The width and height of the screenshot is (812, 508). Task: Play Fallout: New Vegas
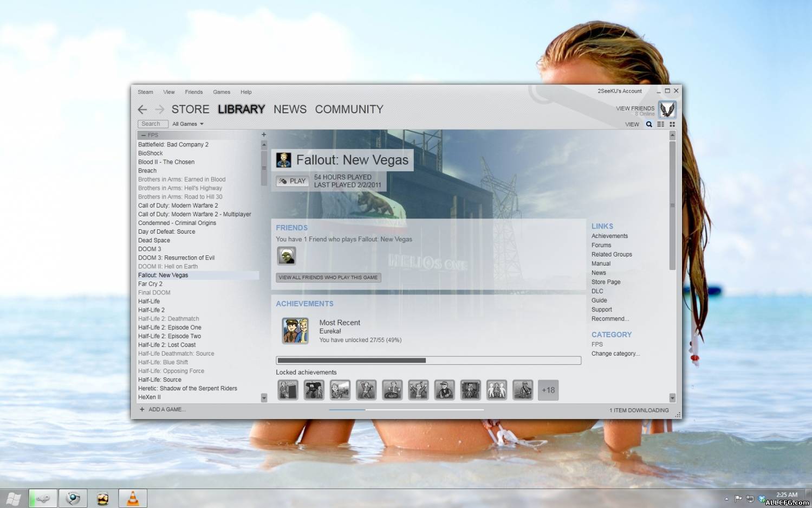pyautogui.click(x=293, y=181)
